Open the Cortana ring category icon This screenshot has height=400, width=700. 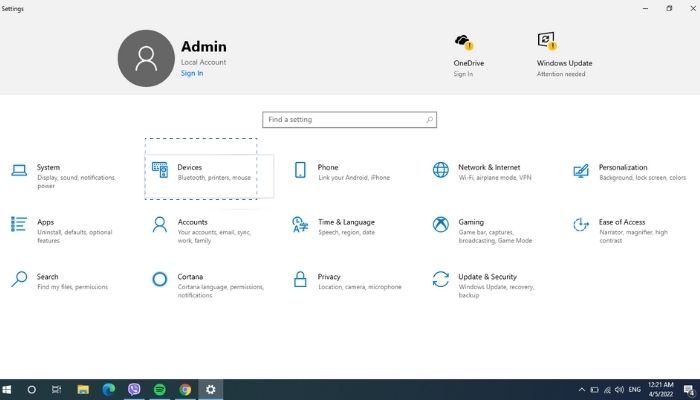pos(160,279)
